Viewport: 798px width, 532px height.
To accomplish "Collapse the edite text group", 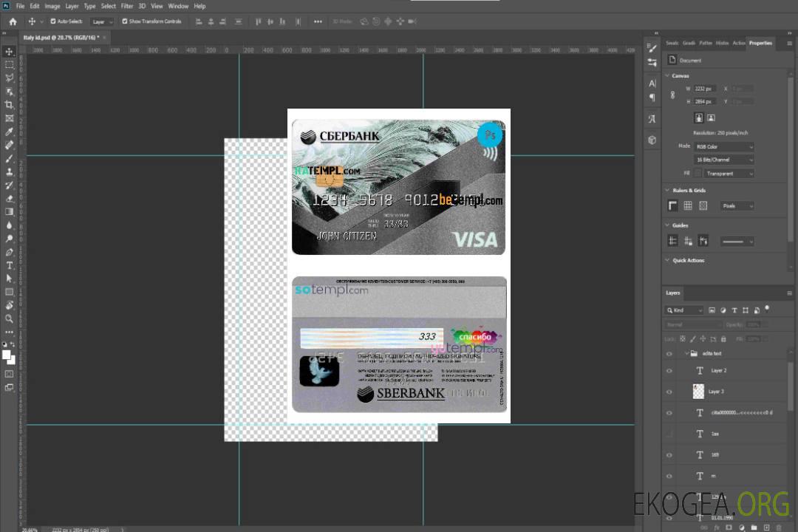I will coord(686,353).
